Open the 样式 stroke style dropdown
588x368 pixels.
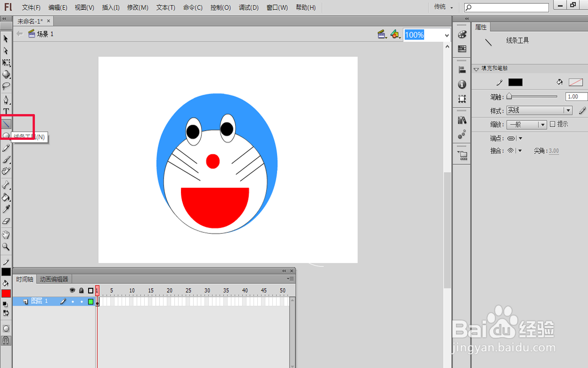(539, 110)
